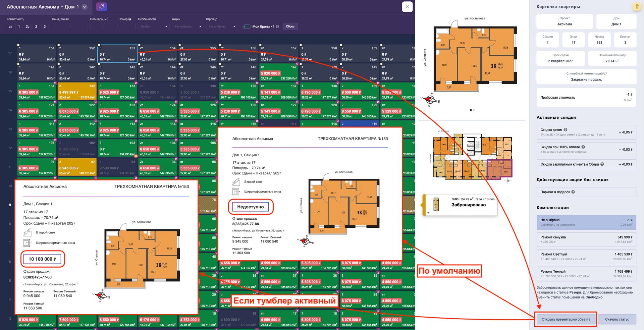Click the Срок сдачи '2 квартал 2027' card
Image resolution: width=644 pixels, height=330 pixels.
[560, 58]
